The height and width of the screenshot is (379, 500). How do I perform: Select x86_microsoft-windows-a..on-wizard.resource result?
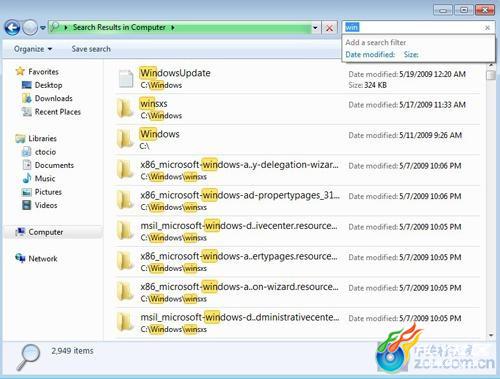(x=239, y=287)
